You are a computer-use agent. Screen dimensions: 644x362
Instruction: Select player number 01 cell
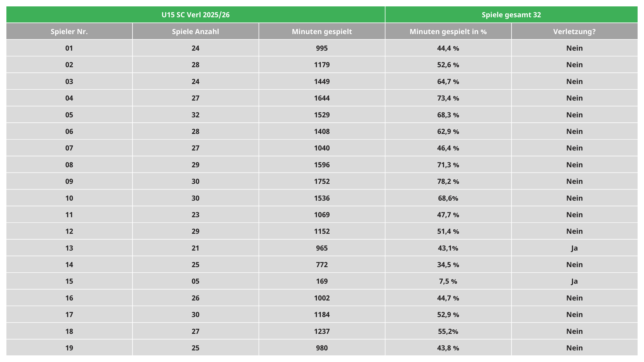(x=69, y=48)
